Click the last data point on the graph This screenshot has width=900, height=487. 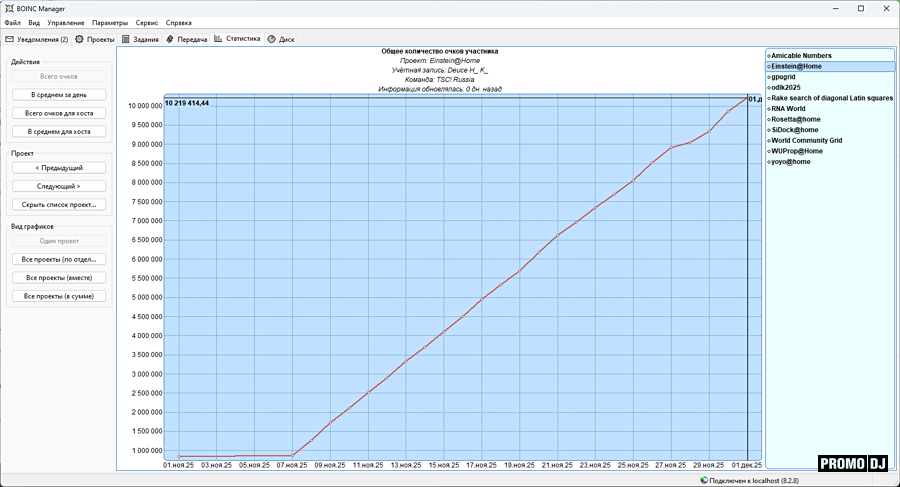click(745, 99)
